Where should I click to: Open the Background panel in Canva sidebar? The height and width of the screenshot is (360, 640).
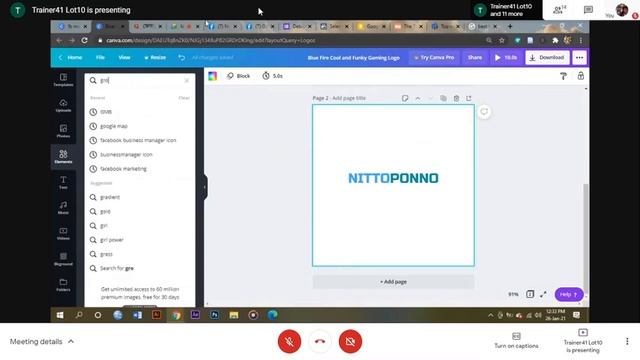pos(63,259)
